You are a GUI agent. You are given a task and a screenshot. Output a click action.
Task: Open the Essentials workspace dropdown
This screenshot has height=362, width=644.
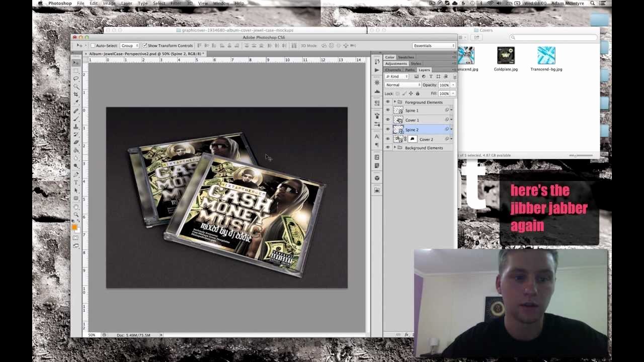coord(434,46)
